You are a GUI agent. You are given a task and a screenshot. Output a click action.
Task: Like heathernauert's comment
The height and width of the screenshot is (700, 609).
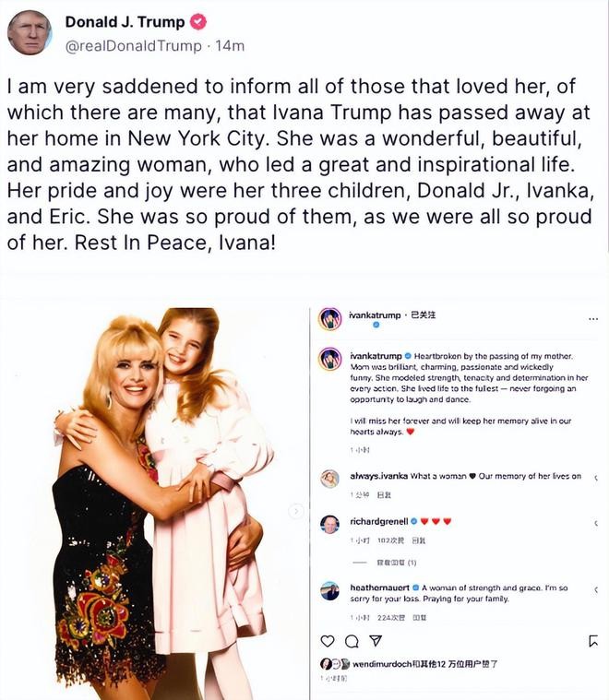[x=595, y=588]
